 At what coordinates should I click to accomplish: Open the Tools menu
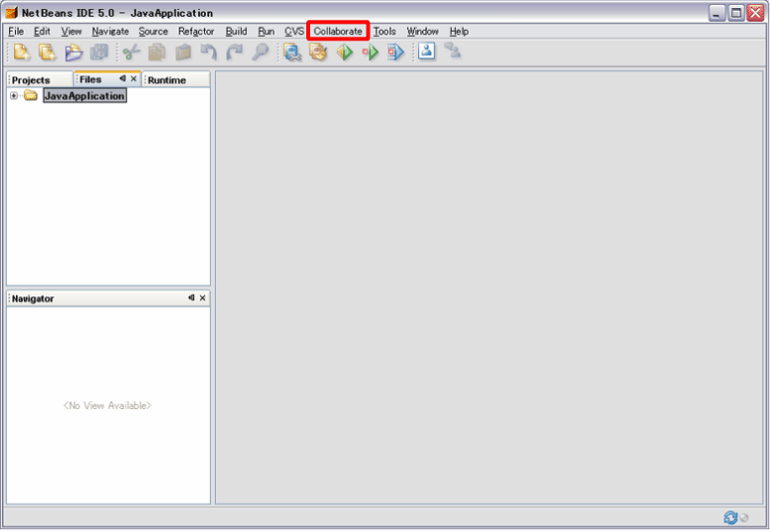click(385, 32)
